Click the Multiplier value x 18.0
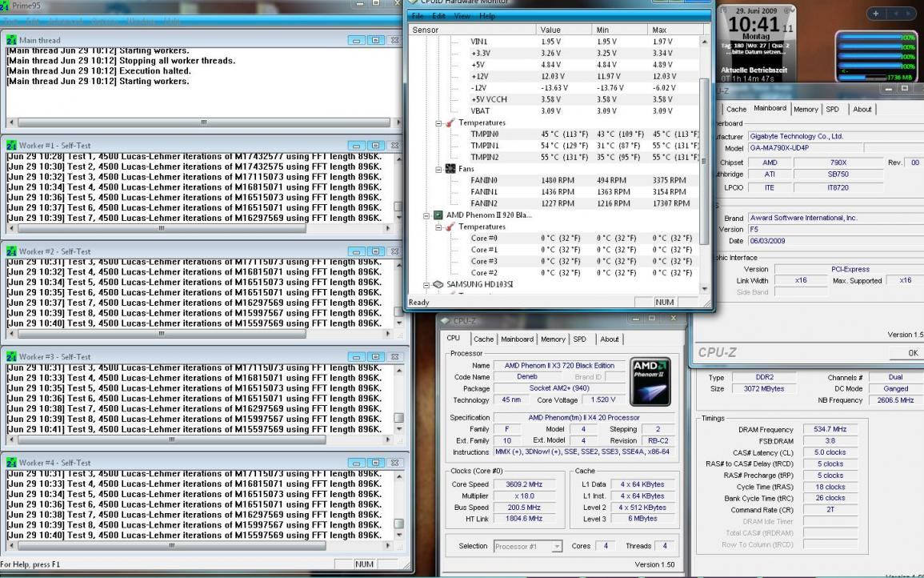The height and width of the screenshot is (578, 924). click(x=523, y=496)
